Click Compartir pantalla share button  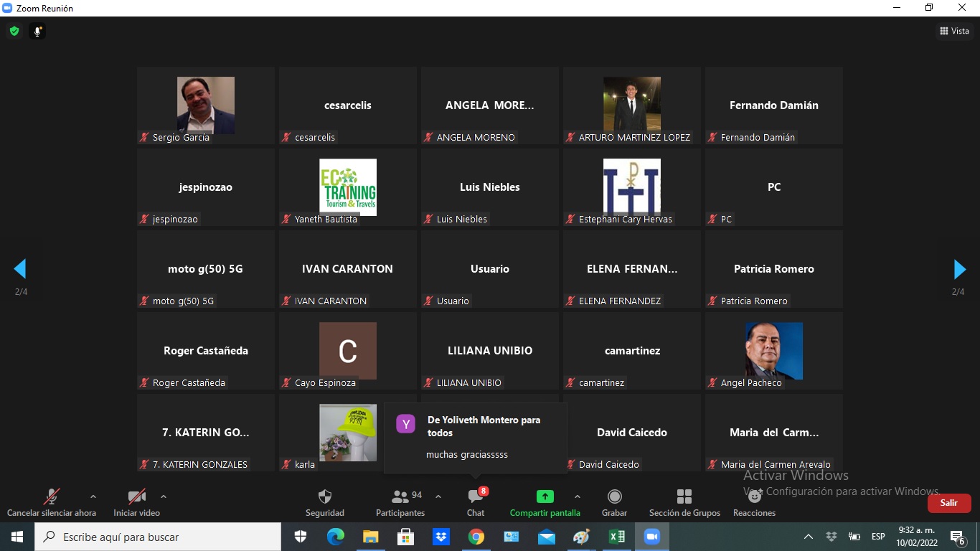tap(545, 502)
